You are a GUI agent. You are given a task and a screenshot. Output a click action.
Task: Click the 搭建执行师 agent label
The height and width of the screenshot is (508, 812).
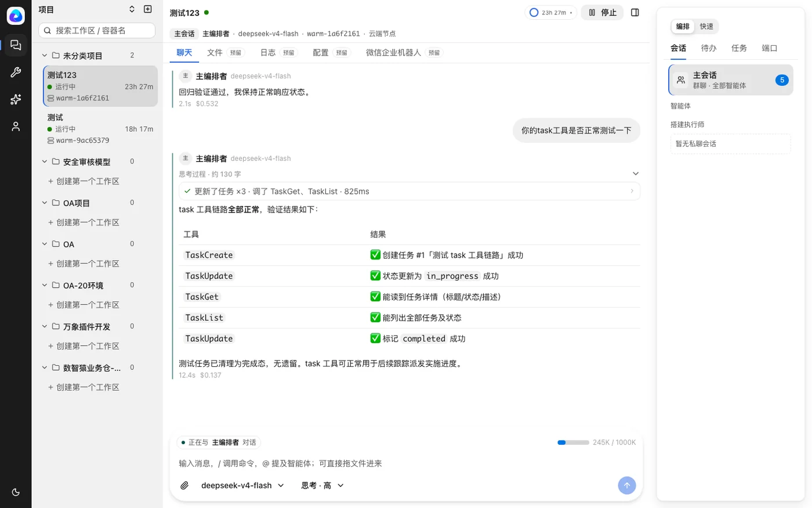[687, 124]
